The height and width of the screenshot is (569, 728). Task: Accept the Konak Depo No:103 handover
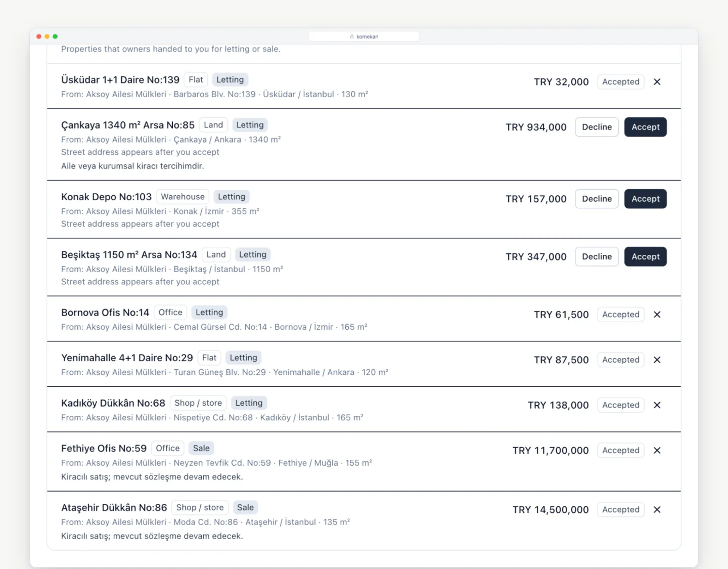pyautogui.click(x=645, y=199)
